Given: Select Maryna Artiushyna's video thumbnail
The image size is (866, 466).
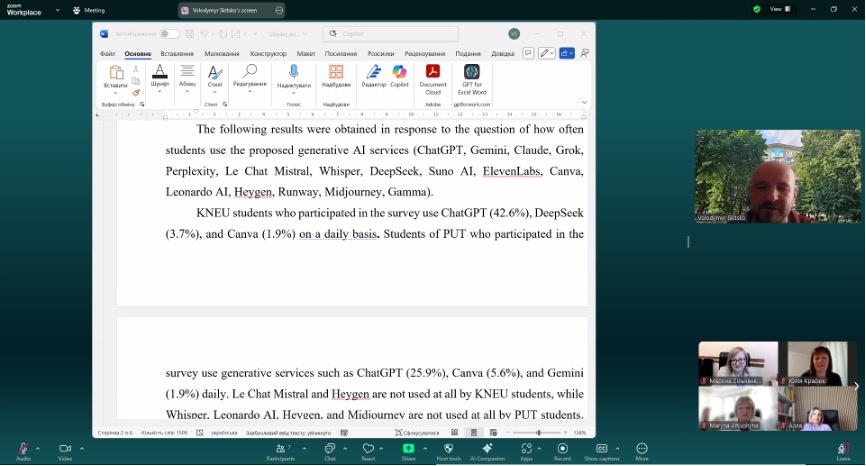Looking at the screenshot, I should pos(738,408).
